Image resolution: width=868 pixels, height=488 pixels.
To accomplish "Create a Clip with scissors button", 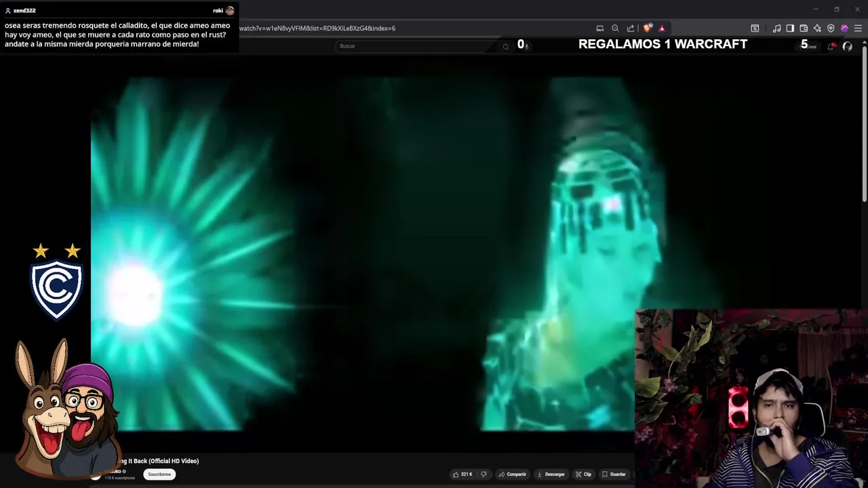I will tap(584, 474).
